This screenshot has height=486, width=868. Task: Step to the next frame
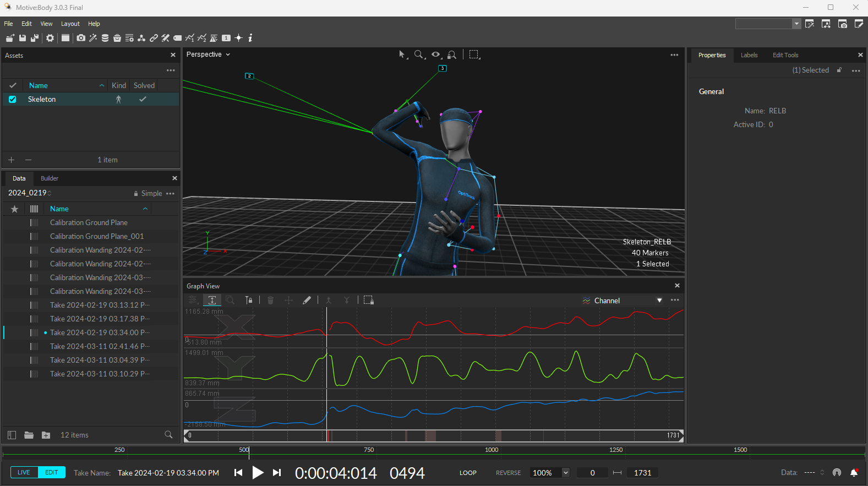[x=277, y=472]
